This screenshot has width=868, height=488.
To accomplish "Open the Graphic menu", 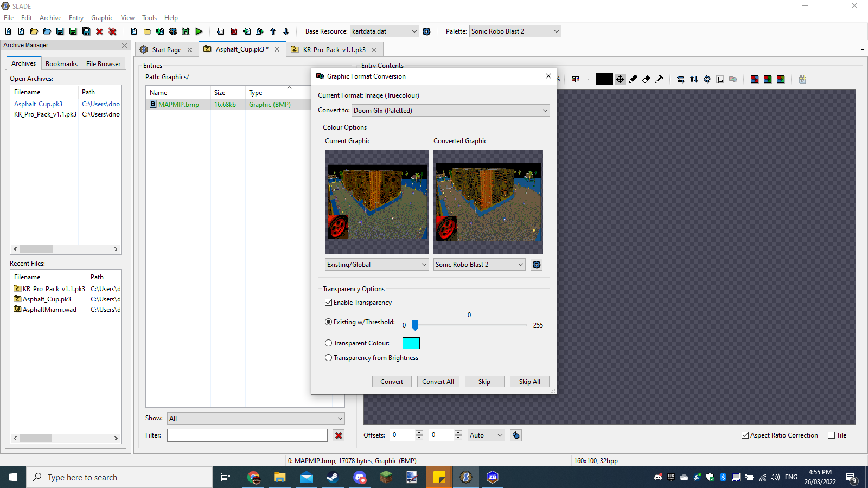I will [102, 18].
